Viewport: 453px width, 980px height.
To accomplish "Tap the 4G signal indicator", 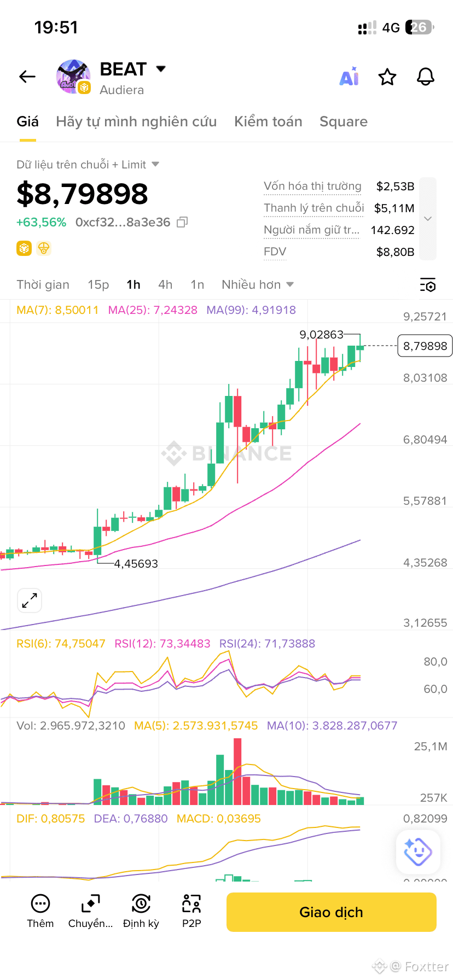I will [x=391, y=27].
